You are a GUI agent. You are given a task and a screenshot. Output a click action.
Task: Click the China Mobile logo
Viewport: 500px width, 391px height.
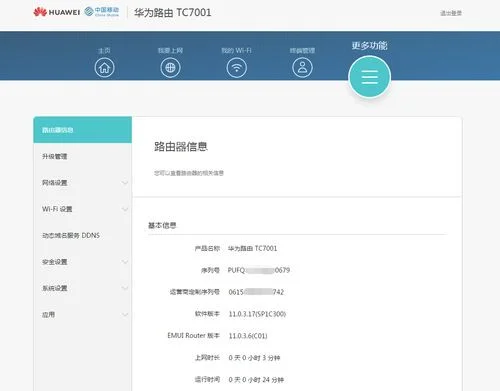(x=102, y=12)
